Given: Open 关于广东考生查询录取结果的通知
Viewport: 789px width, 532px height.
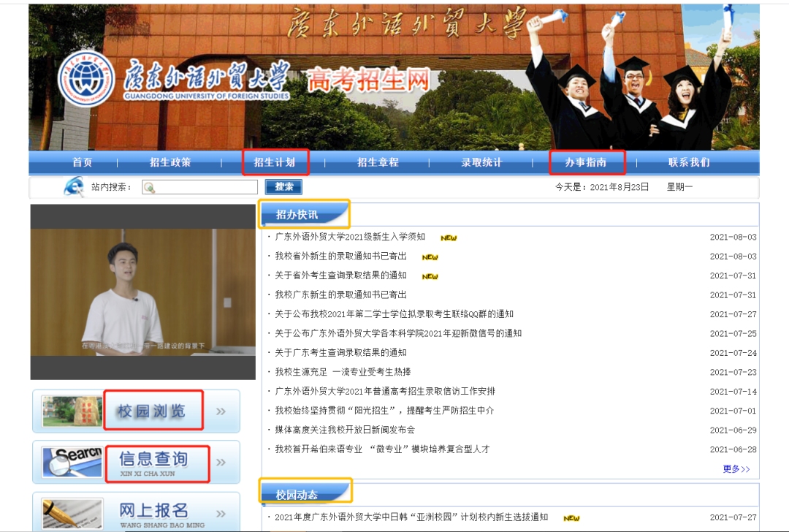Looking at the screenshot, I should point(340,352).
